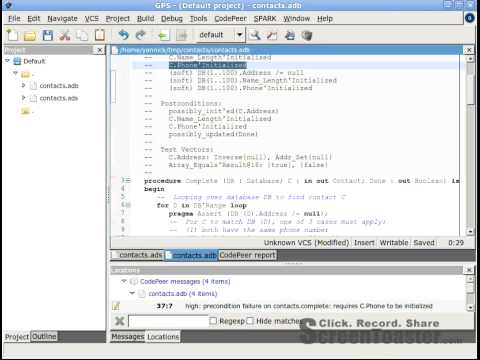480x360 pixels.
Task: Fold the procedure Complete code block
Action: point(128,181)
